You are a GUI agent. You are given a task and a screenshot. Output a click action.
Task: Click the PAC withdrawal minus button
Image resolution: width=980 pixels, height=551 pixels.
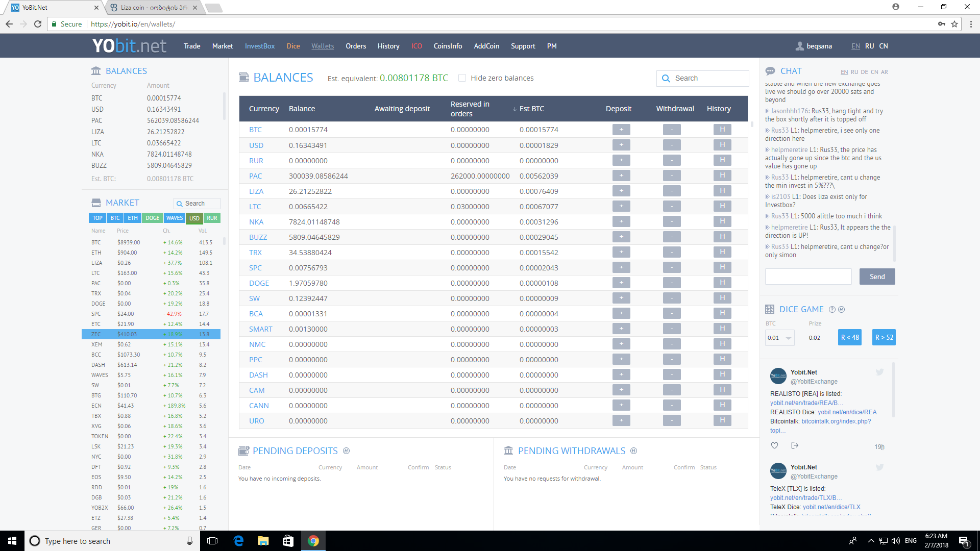tap(671, 176)
